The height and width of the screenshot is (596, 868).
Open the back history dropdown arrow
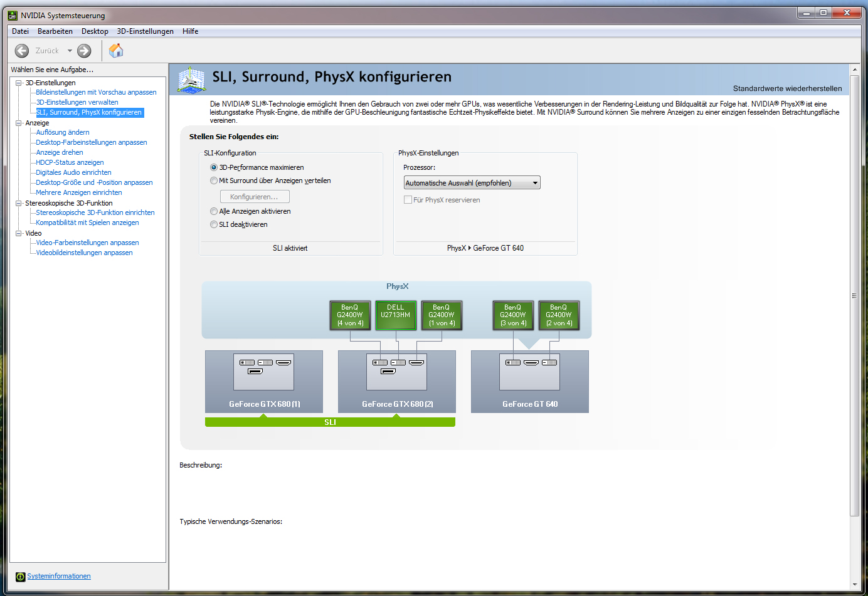[x=70, y=51]
